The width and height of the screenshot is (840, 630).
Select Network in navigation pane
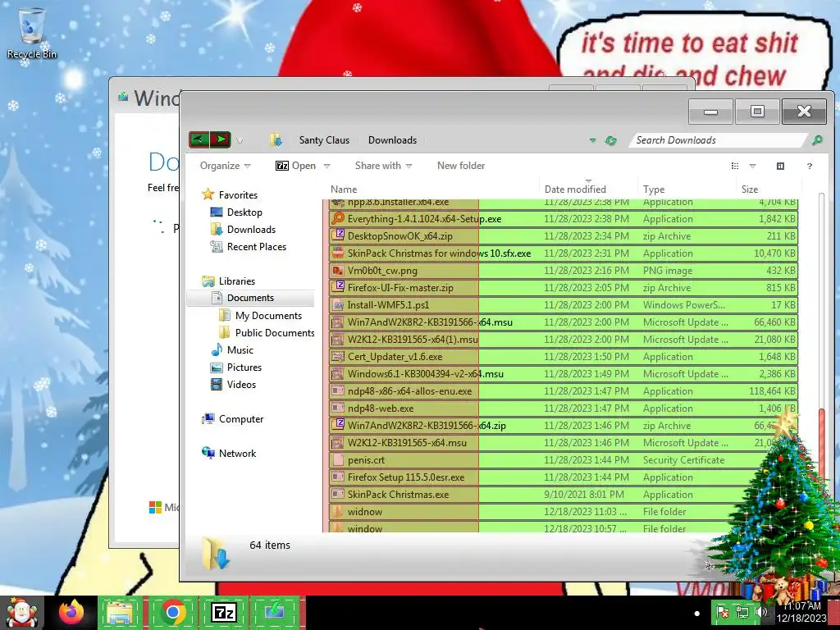click(x=229, y=453)
